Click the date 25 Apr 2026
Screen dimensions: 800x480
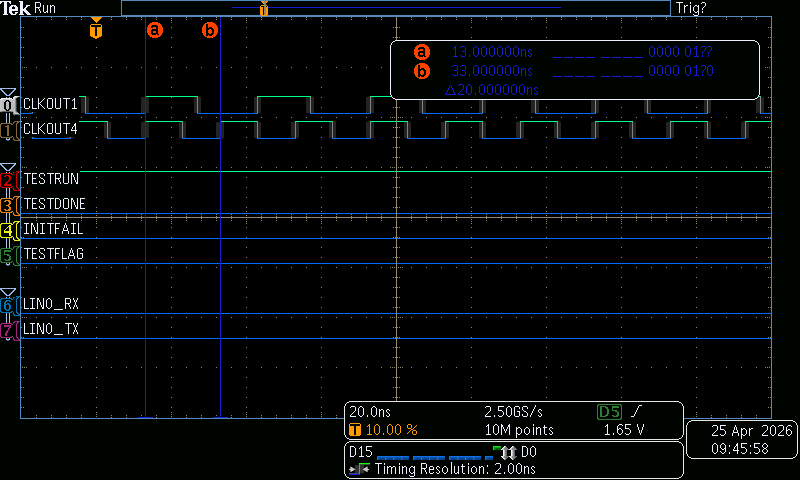click(752, 431)
